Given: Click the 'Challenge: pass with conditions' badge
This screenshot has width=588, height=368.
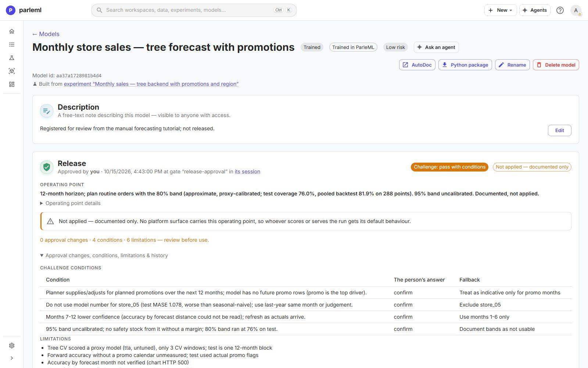Looking at the screenshot, I should tap(449, 167).
